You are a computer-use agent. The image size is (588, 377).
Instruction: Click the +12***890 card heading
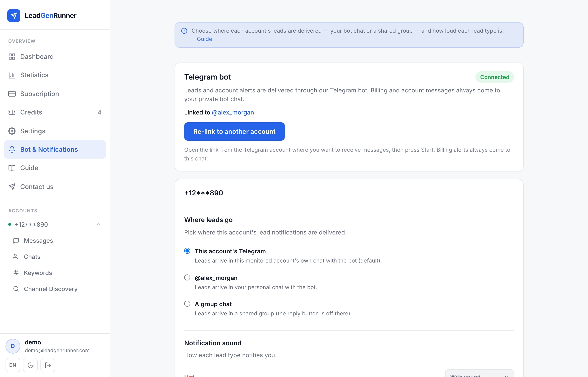pos(204,193)
